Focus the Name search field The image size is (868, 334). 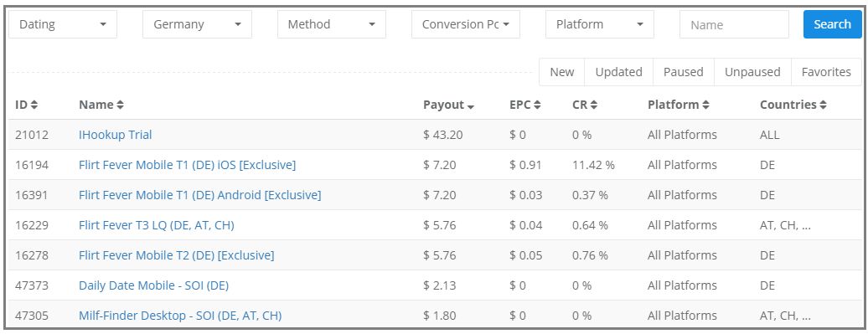[734, 24]
